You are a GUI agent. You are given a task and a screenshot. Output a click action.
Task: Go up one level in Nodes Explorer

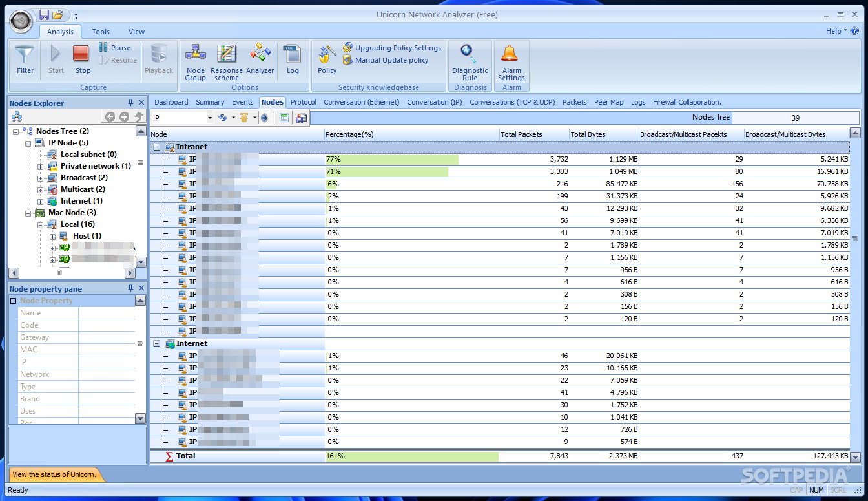(x=138, y=117)
